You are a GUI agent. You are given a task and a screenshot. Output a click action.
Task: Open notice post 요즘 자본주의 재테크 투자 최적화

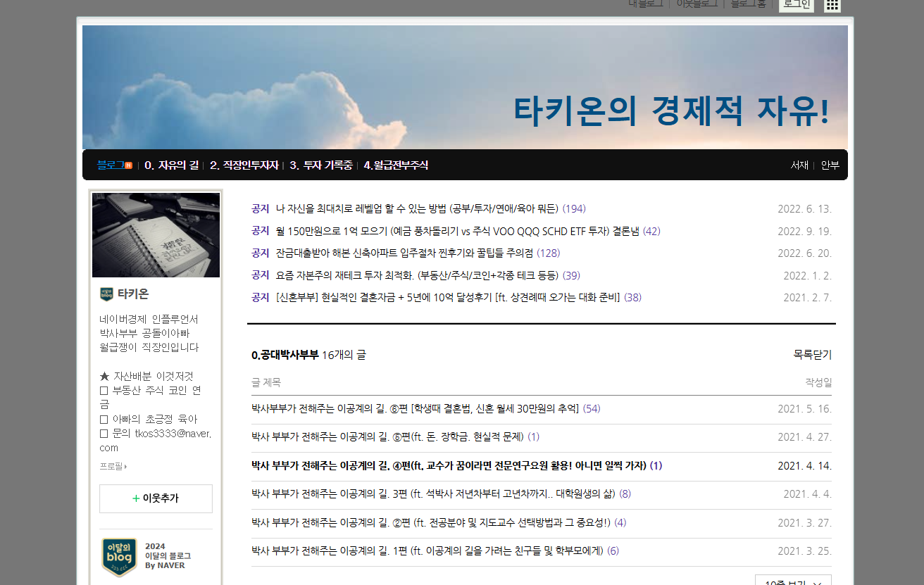point(417,275)
